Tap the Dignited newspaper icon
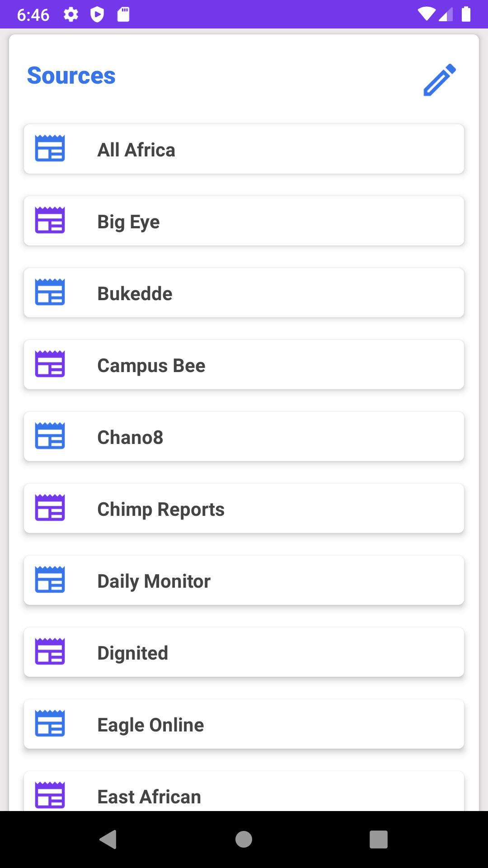The width and height of the screenshot is (488, 868). pyautogui.click(x=50, y=651)
